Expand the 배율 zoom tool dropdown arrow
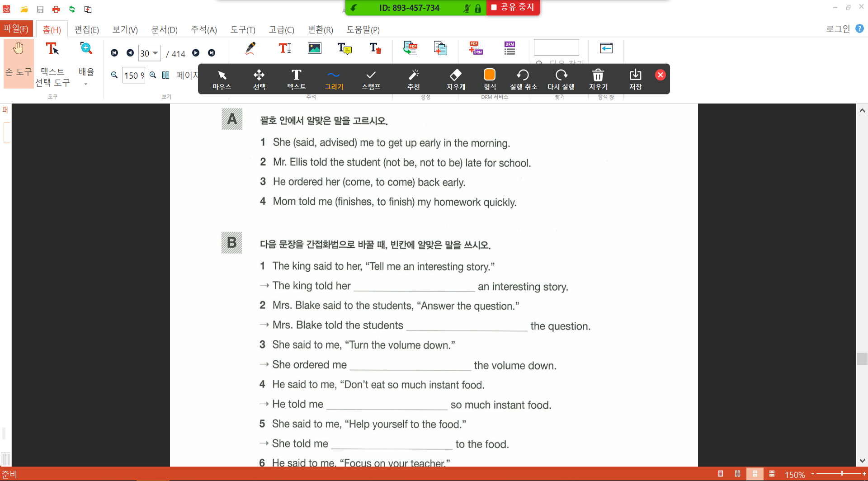868x481 pixels. (x=86, y=84)
